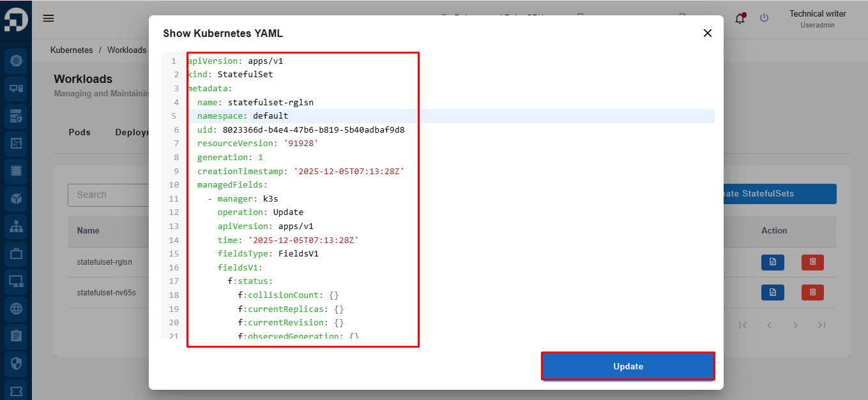Open the hamburger navigation menu
Image resolution: width=868 pixels, height=400 pixels.
point(49,18)
